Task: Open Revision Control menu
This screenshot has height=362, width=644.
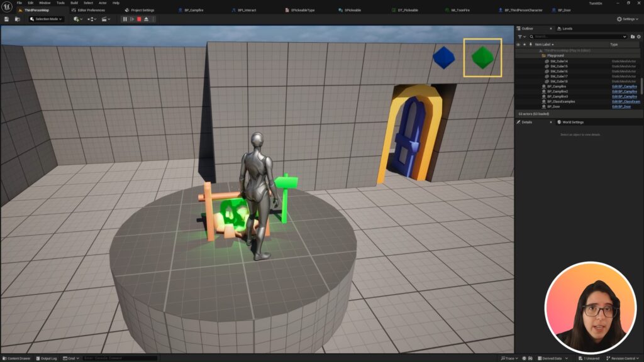Action: [622, 358]
